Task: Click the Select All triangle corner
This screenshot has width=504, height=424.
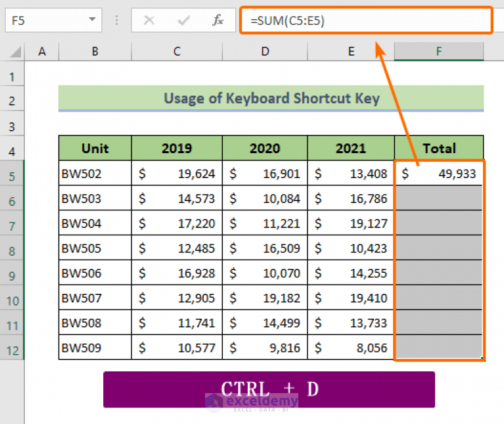Action: pyautogui.click(x=15, y=52)
